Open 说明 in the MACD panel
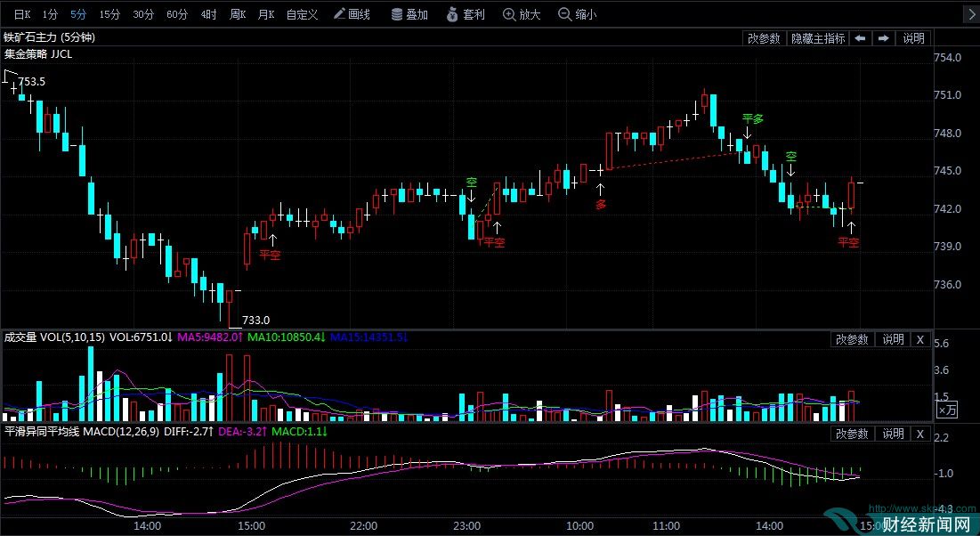This screenshot has height=536, width=980. point(893,434)
